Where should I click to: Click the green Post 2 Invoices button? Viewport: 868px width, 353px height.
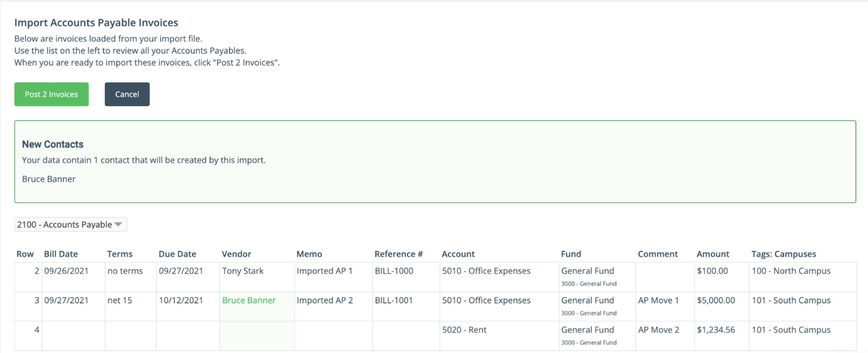pyautogui.click(x=51, y=94)
